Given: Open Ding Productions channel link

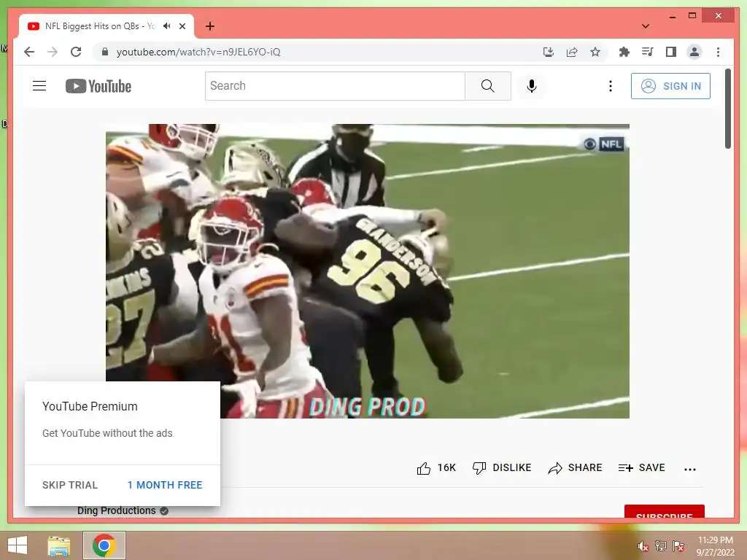Looking at the screenshot, I should (x=117, y=510).
